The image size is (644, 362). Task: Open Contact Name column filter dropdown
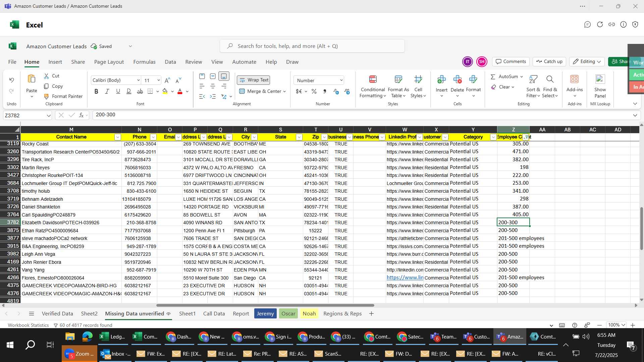[x=117, y=137]
